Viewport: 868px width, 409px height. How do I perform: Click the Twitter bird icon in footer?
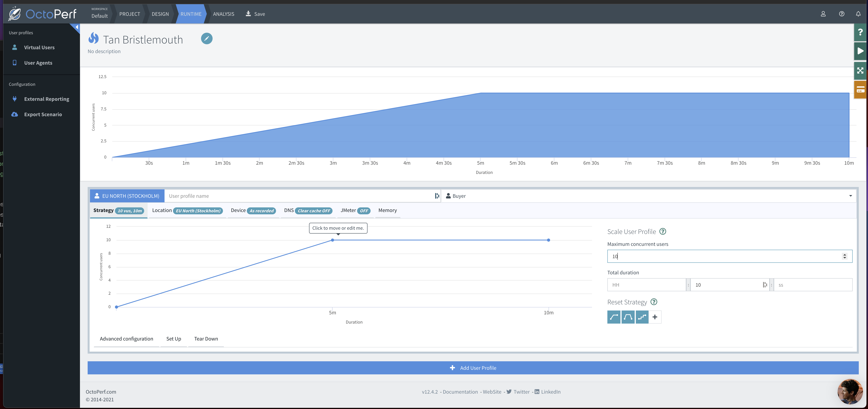(509, 391)
